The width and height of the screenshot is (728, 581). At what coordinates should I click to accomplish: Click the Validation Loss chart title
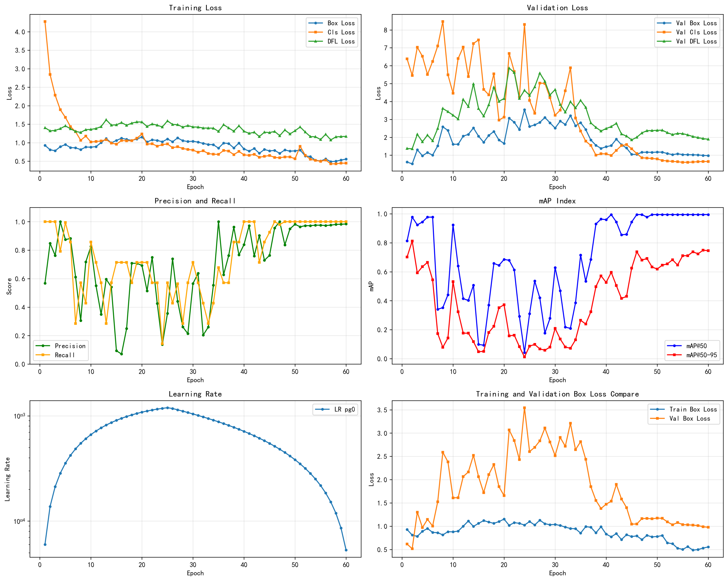pyautogui.click(x=557, y=8)
